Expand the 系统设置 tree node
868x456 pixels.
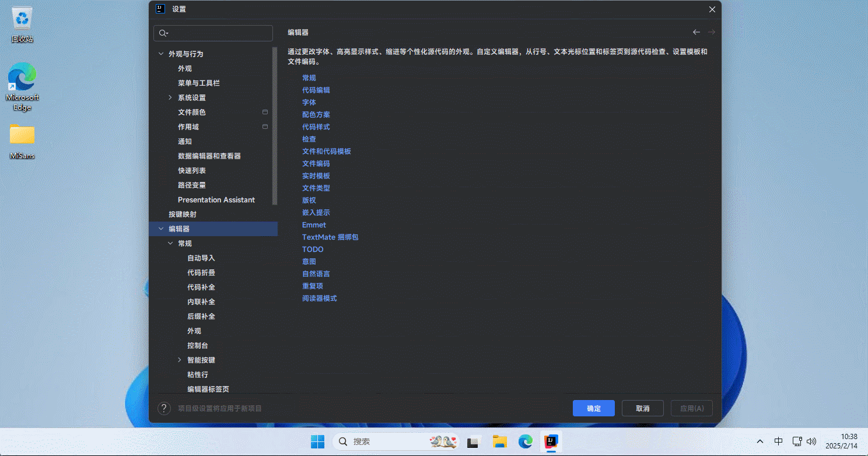(170, 97)
